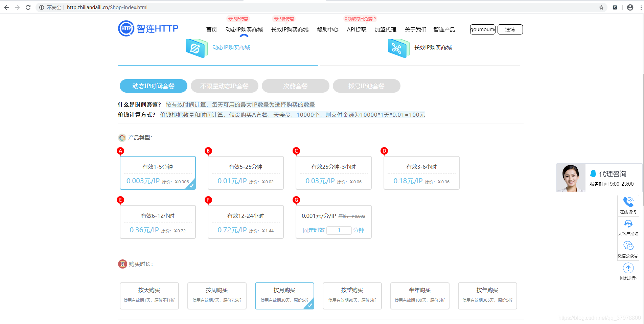Open the 帮助中心 menu item
This screenshot has height=324, width=644.
(x=327, y=30)
